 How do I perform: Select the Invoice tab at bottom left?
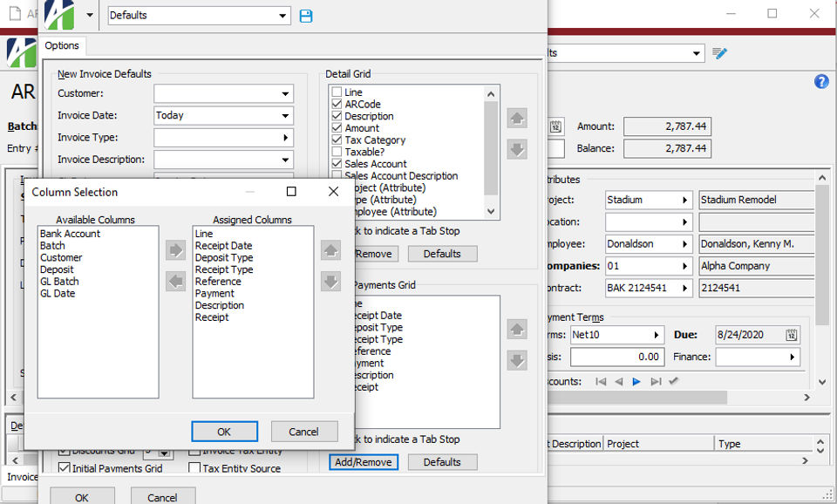pyautogui.click(x=23, y=477)
